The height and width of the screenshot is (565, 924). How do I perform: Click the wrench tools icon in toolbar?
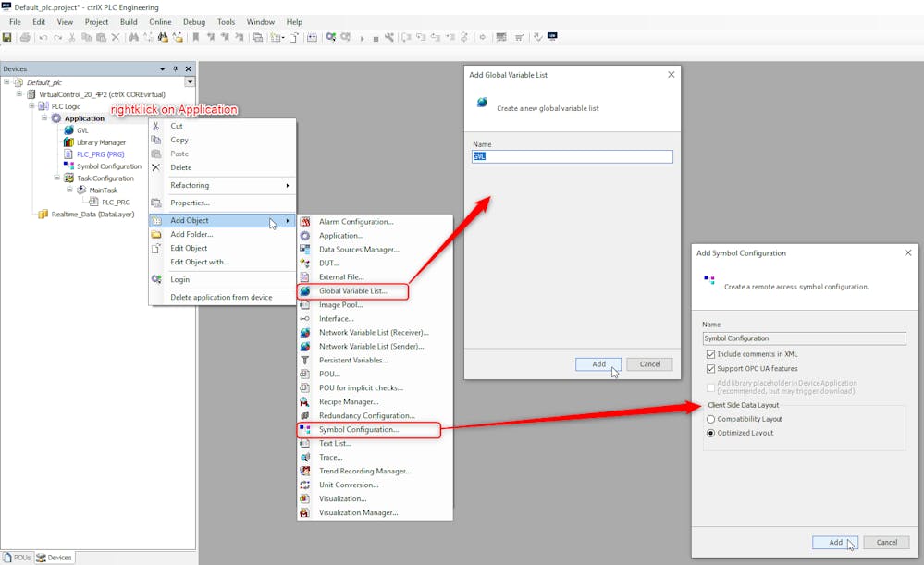pos(389,37)
